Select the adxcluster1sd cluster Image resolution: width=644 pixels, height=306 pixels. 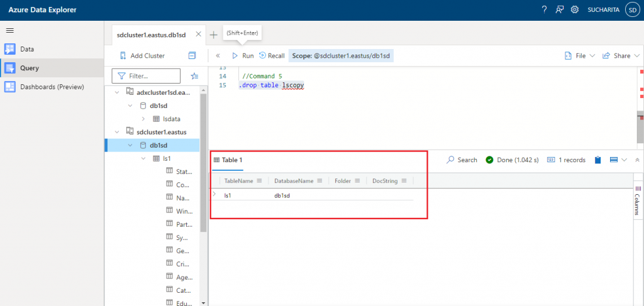coord(164,93)
